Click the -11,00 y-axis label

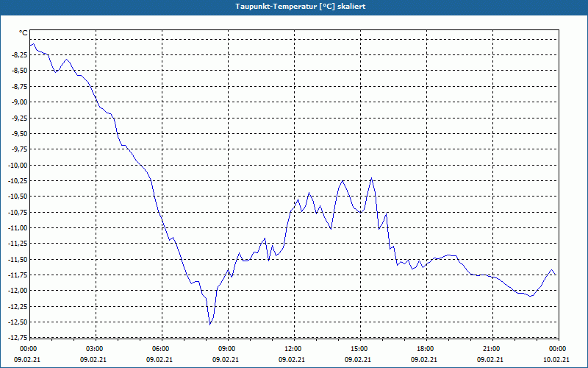(19, 228)
